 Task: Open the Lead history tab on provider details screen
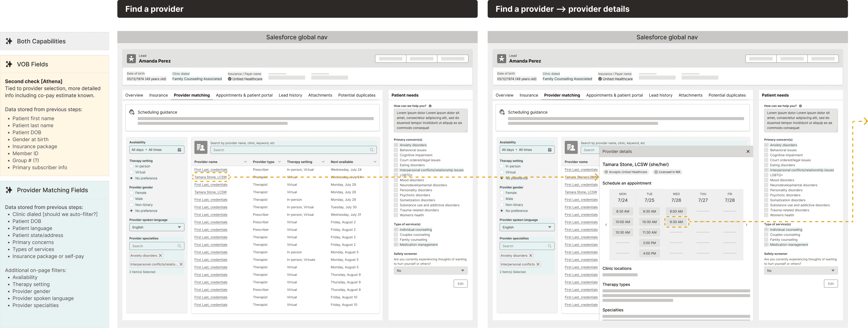(x=660, y=95)
